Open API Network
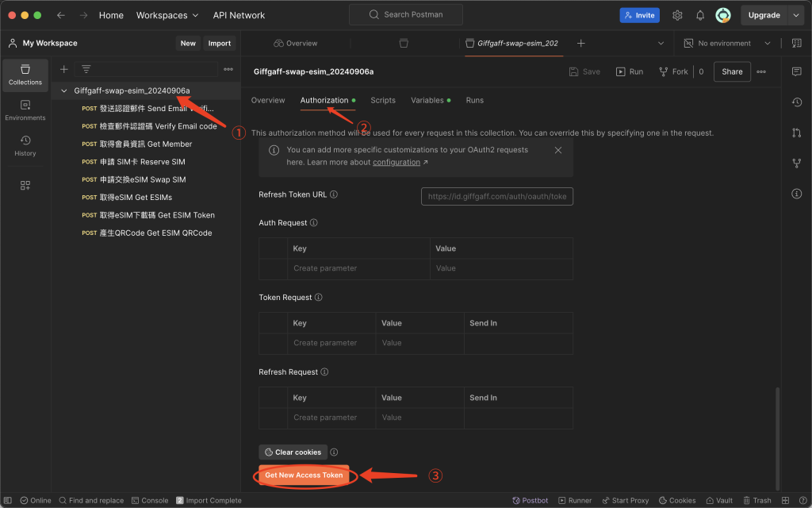Viewport: 812px width, 508px height. pyautogui.click(x=239, y=15)
